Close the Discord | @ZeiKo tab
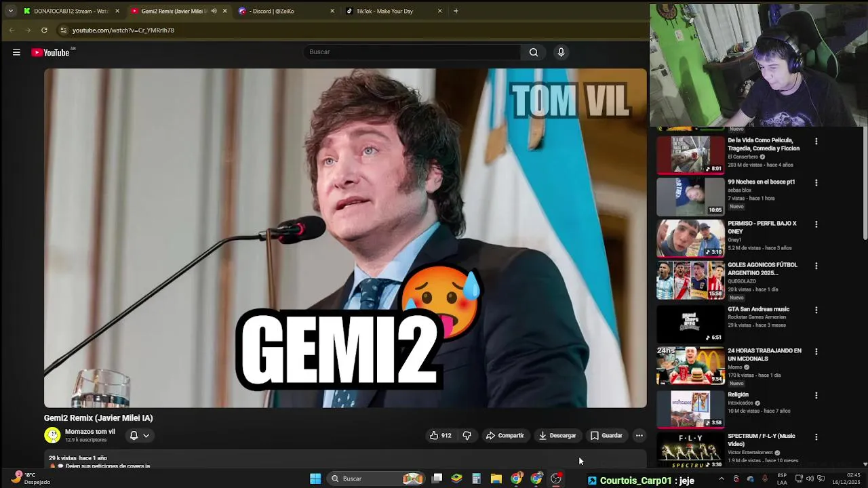Screen dimensions: 868x488 332,11
